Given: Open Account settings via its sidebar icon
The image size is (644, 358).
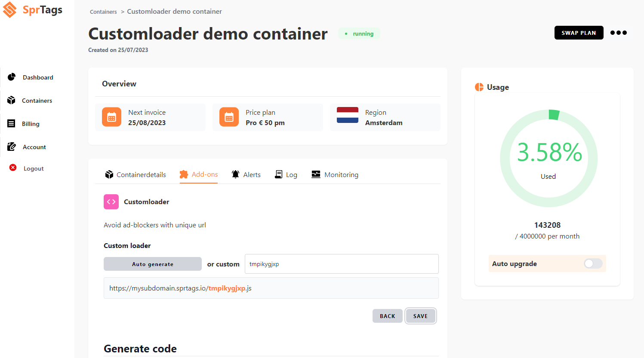Looking at the screenshot, I should (11, 147).
